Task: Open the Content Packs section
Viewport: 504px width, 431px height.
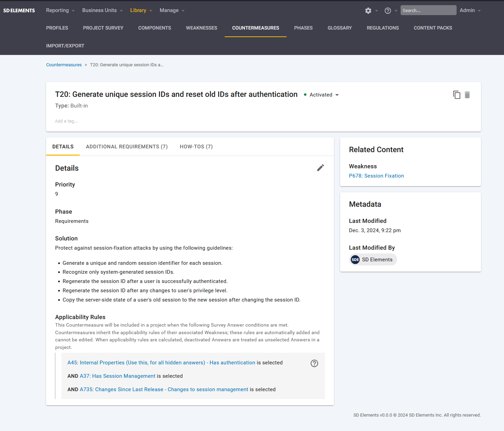Action: point(433,28)
